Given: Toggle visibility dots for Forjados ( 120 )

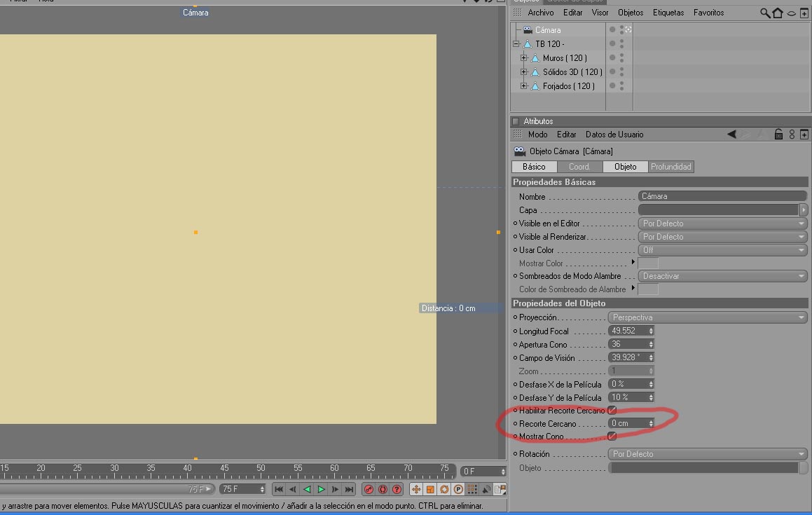Looking at the screenshot, I should [x=622, y=86].
